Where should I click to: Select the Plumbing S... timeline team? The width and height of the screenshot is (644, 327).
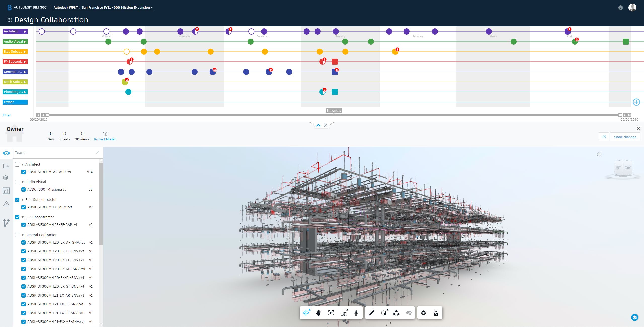pyautogui.click(x=15, y=92)
